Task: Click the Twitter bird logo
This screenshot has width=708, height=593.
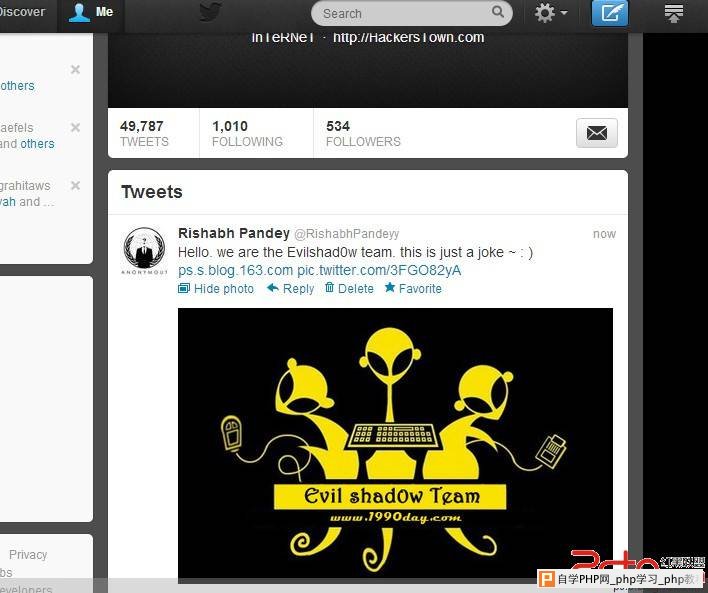Action: (x=211, y=12)
